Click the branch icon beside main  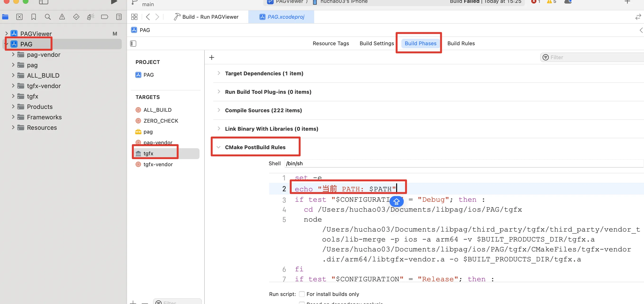point(135,3)
